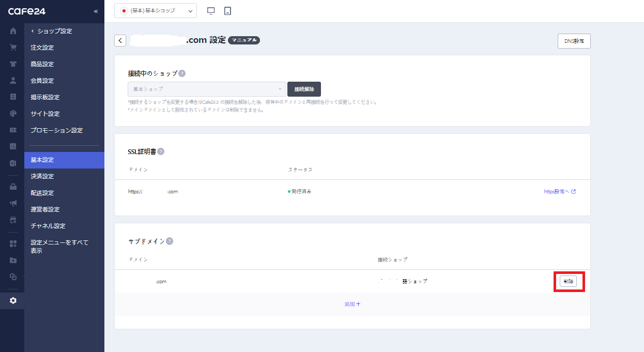Switch to desktop preview icon
Viewport: 644px width, 352px height.
click(x=211, y=11)
